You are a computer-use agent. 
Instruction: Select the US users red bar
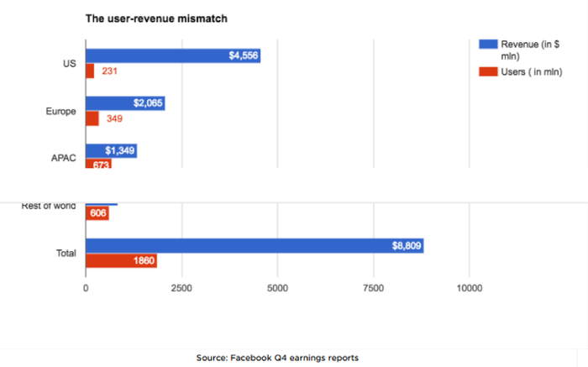[90, 71]
